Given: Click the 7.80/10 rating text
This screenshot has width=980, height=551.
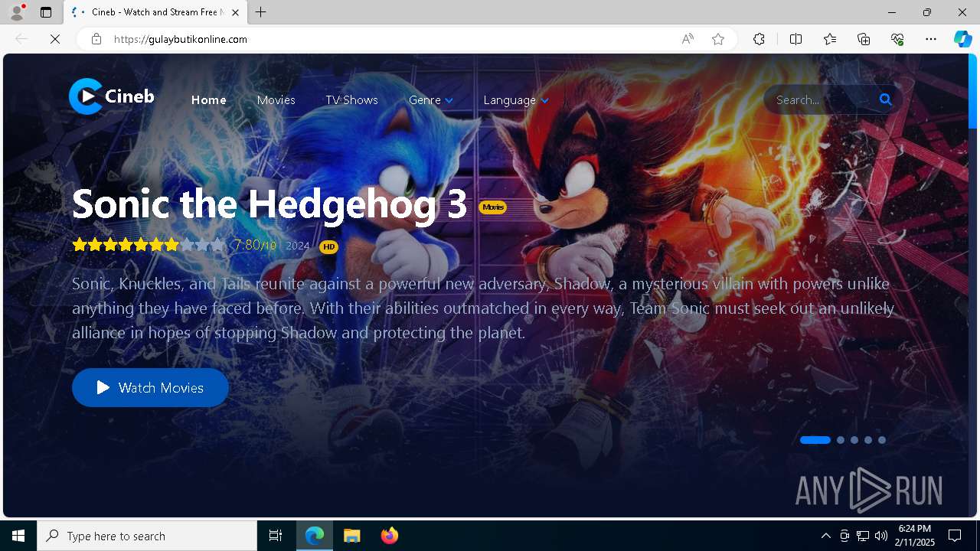Looking at the screenshot, I should [255, 245].
